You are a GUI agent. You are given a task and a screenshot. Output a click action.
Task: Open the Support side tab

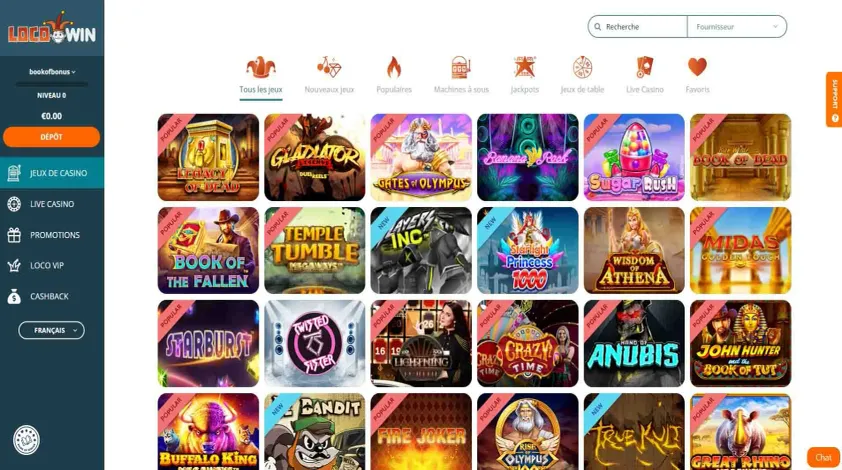834,100
